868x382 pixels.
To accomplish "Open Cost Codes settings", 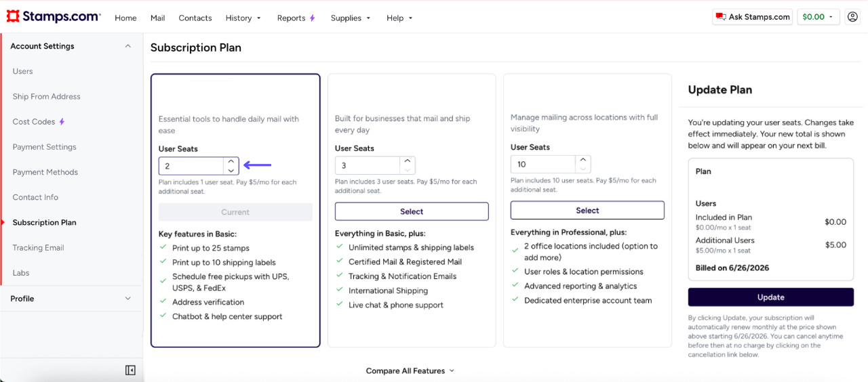I will pyautogui.click(x=34, y=122).
